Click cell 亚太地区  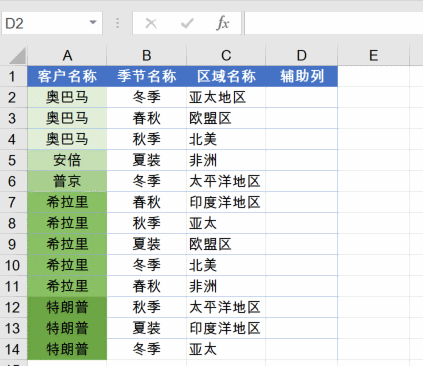[226, 97]
